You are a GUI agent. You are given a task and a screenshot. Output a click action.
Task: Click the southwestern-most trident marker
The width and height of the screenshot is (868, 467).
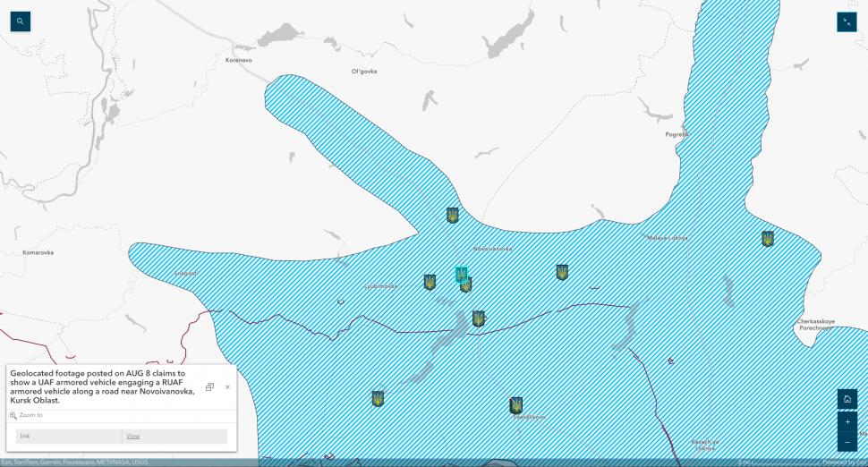[378, 398]
